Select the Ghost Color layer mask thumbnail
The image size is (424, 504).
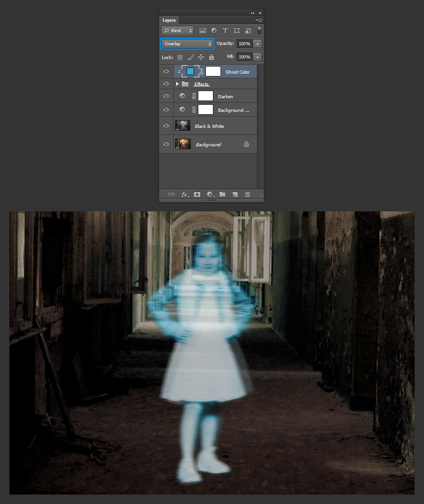pyautogui.click(x=213, y=71)
